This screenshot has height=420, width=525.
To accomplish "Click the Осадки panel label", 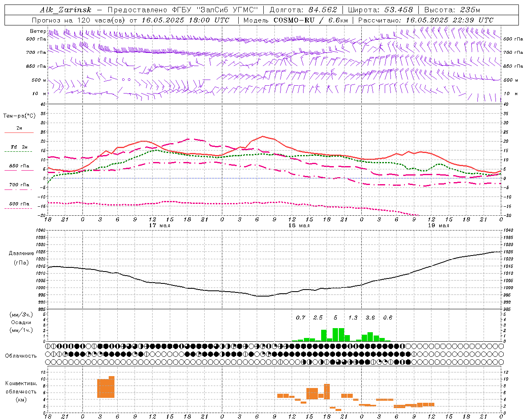I will pos(21,322).
